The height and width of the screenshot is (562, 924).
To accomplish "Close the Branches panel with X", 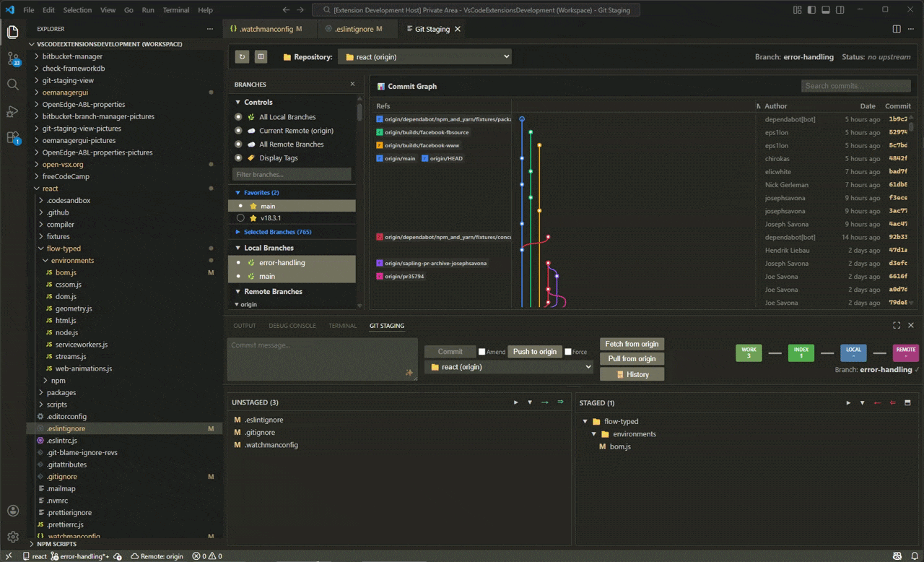I will tap(352, 85).
